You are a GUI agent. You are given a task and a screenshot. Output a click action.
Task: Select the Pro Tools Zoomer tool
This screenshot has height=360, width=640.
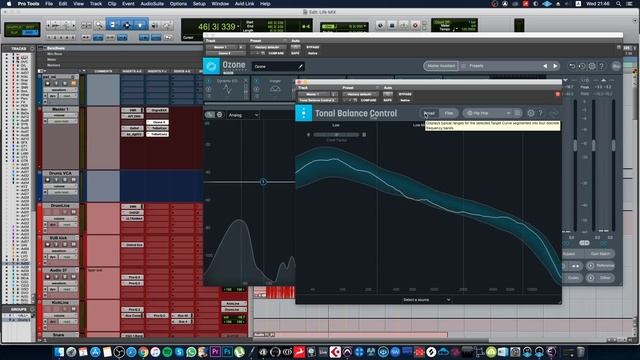[x=99, y=25]
